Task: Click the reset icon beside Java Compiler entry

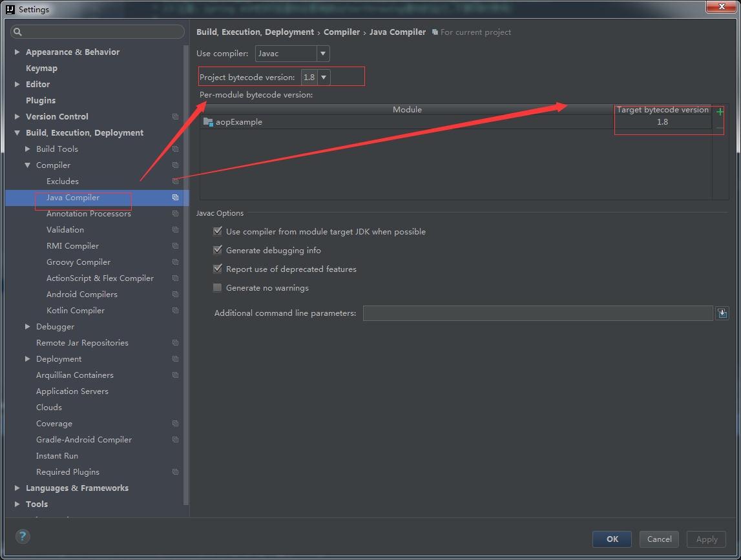Action: pos(175,197)
